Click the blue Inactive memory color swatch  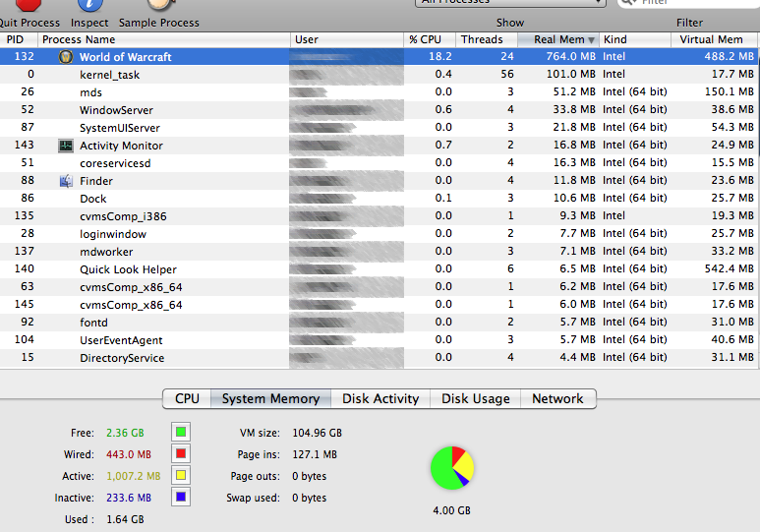coord(181,497)
